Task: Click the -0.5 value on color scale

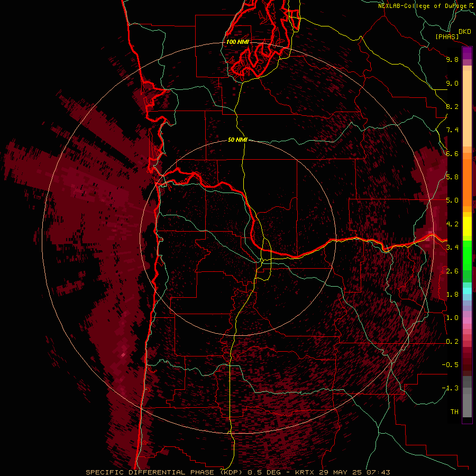Action: 450,365
